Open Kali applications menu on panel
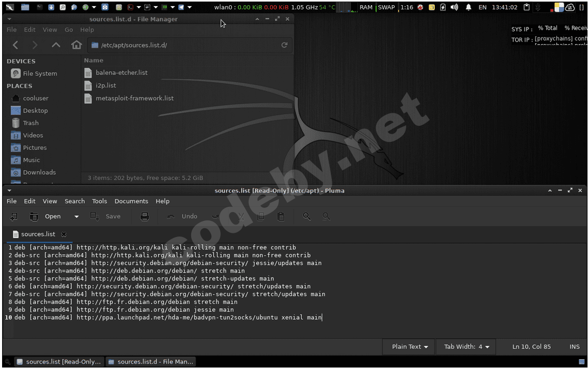 click(x=10, y=7)
